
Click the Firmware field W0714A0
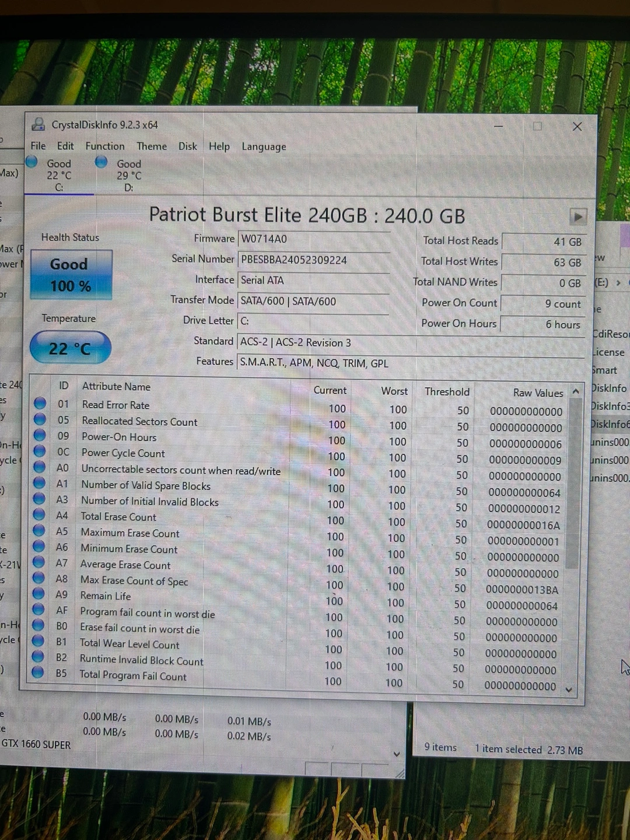point(314,239)
